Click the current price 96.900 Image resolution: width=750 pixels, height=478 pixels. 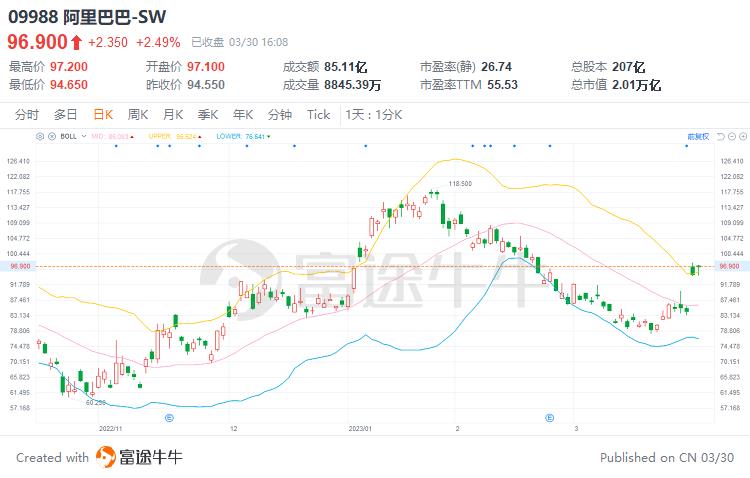pos(37,42)
